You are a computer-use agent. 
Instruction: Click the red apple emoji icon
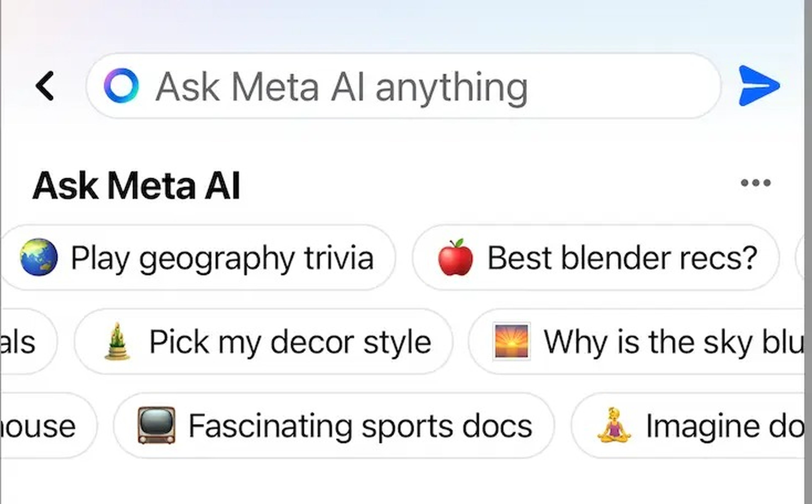point(455,257)
